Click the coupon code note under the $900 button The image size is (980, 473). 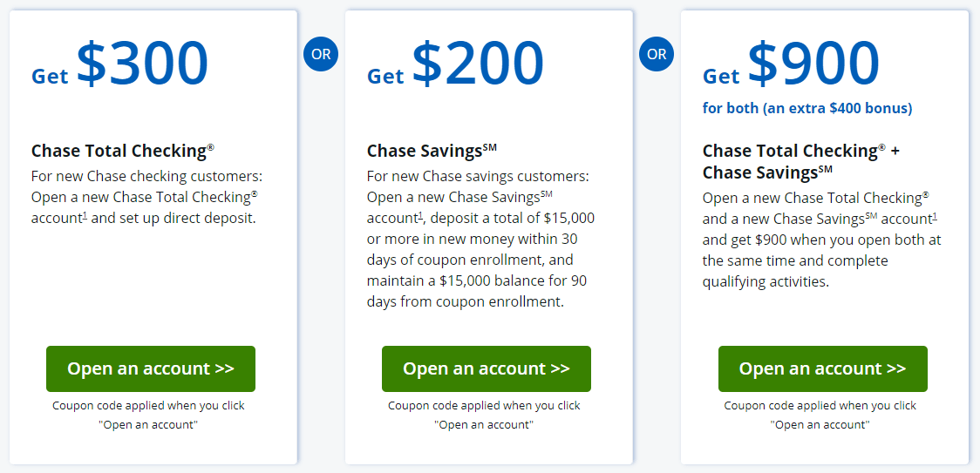coord(820,415)
